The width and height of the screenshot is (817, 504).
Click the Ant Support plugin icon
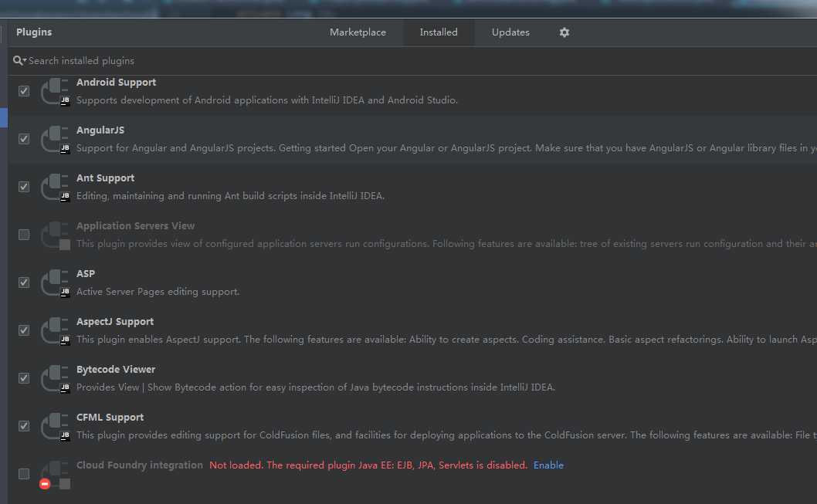(56, 188)
